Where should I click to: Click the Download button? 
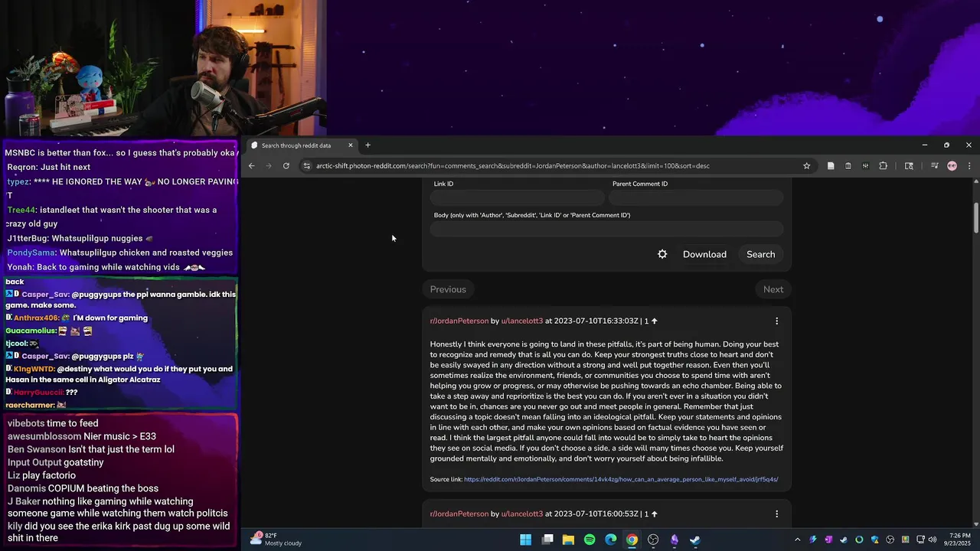[x=704, y=254]
